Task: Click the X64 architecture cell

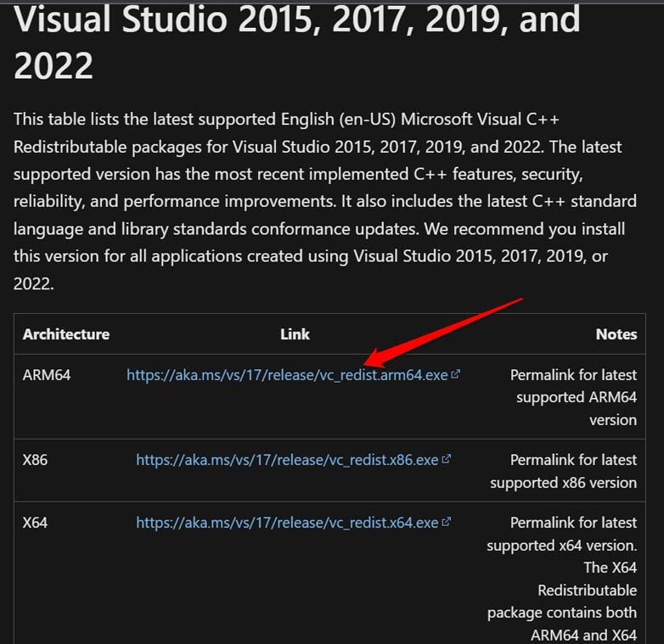Action: point(35,523)
